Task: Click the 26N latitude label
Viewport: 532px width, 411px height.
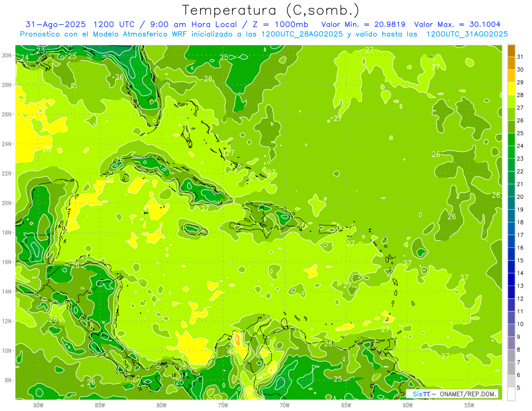Action: click(x=7, y=114)
